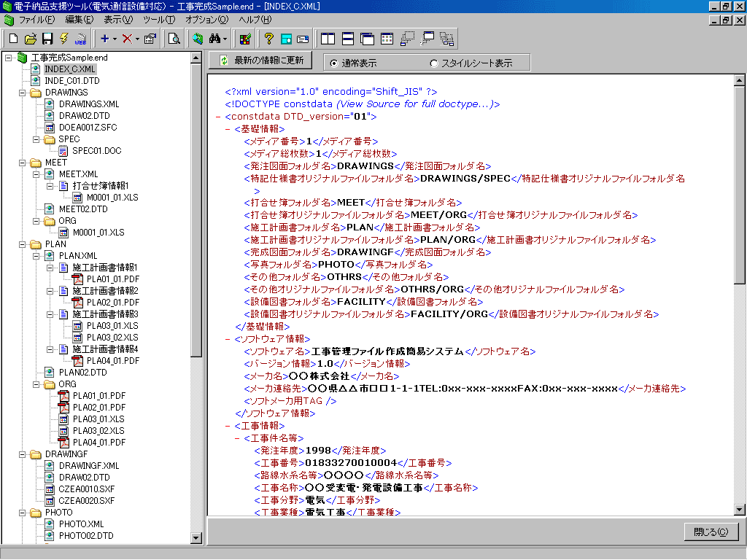Click the binoculars search icon
This screenshot has height=560, width=747.
[x=215, y=39]
